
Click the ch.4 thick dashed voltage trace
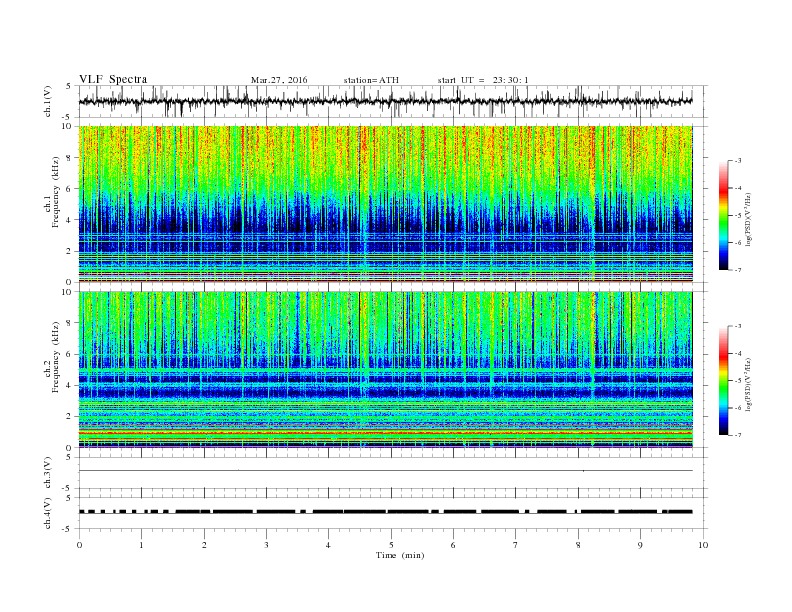point(385,512)
